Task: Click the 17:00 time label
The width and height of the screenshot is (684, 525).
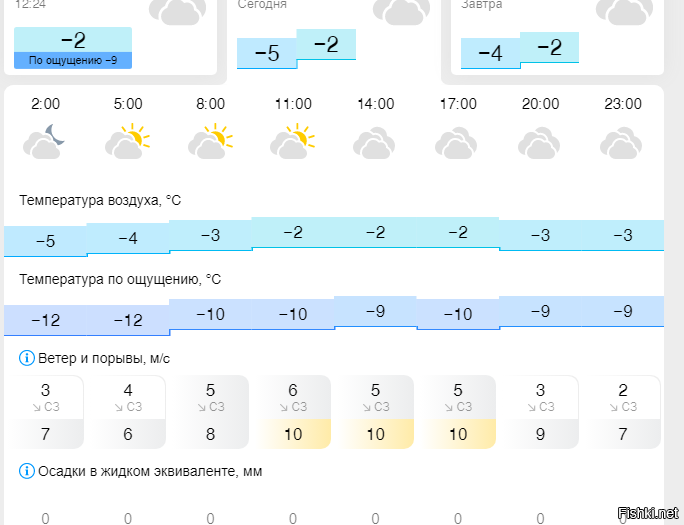Action: coord(458,104)
